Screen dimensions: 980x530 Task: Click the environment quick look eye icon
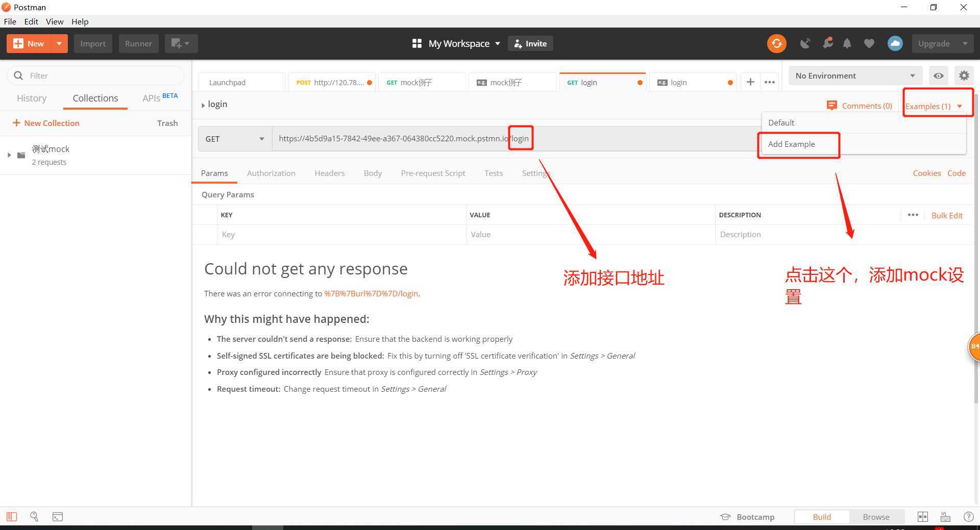938,75
